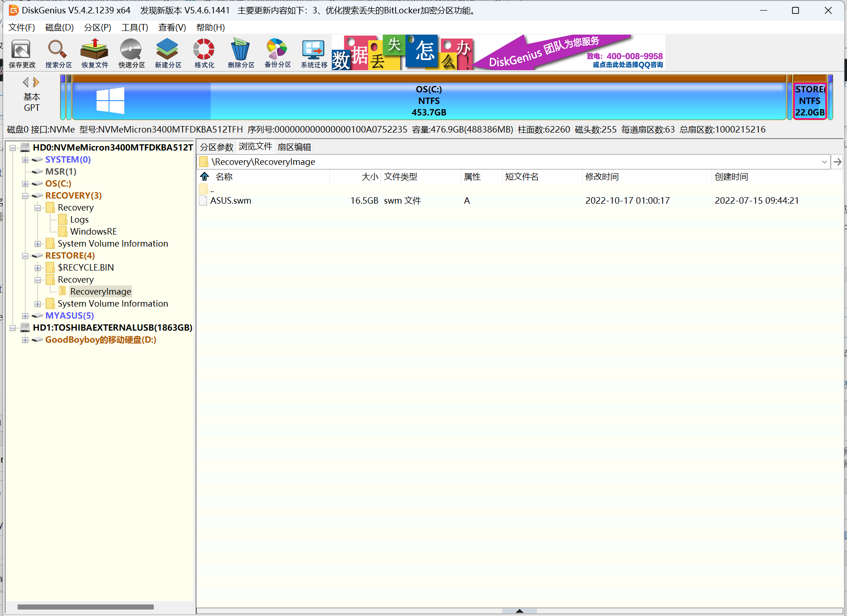Open the 备份分区 partition backup tool
This screenshot has width=847, height=616.
point(276,52)
